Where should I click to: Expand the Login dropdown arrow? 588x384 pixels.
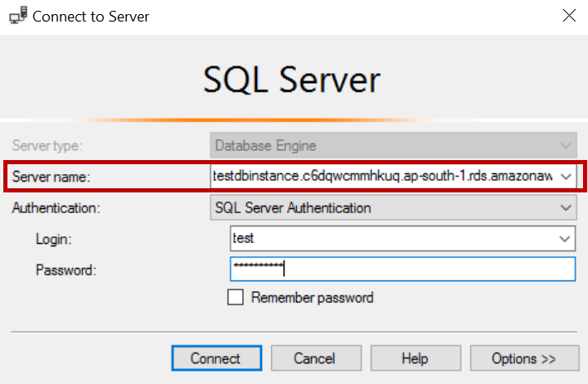click(x=566, y=239)
